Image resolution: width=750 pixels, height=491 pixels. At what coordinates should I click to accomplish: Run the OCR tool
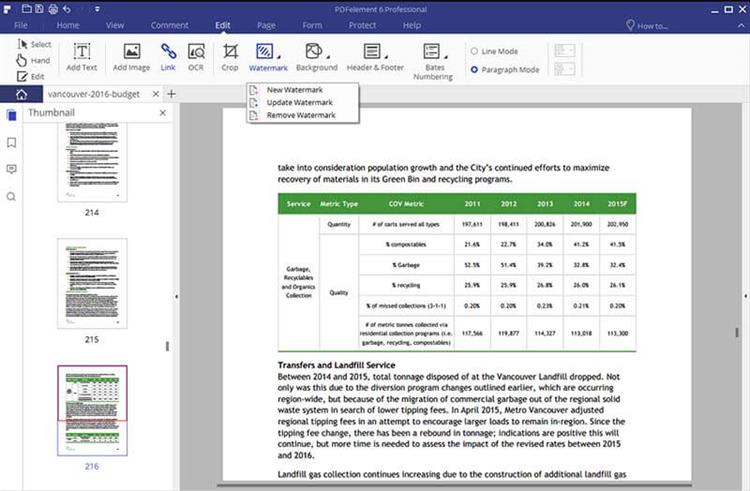tap(196, 51)
